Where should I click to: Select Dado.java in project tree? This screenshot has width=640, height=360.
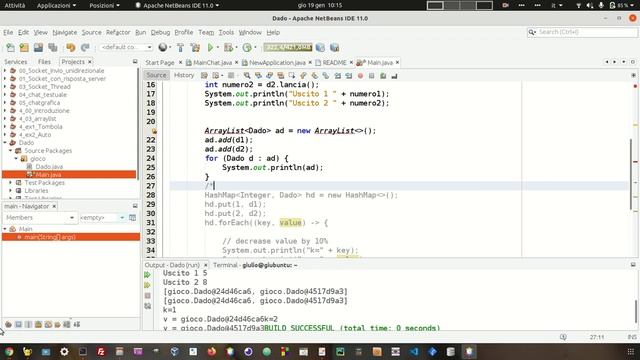[x=49, y=167]
